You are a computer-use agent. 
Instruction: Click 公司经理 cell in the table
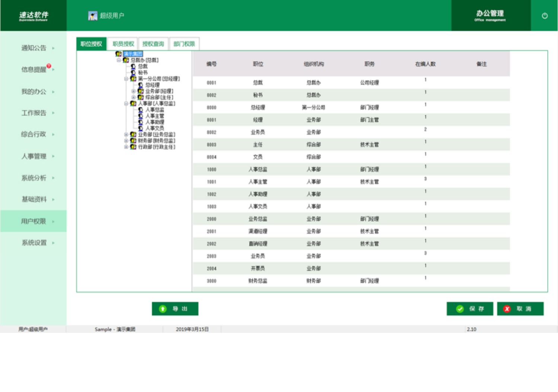(369, 83)
